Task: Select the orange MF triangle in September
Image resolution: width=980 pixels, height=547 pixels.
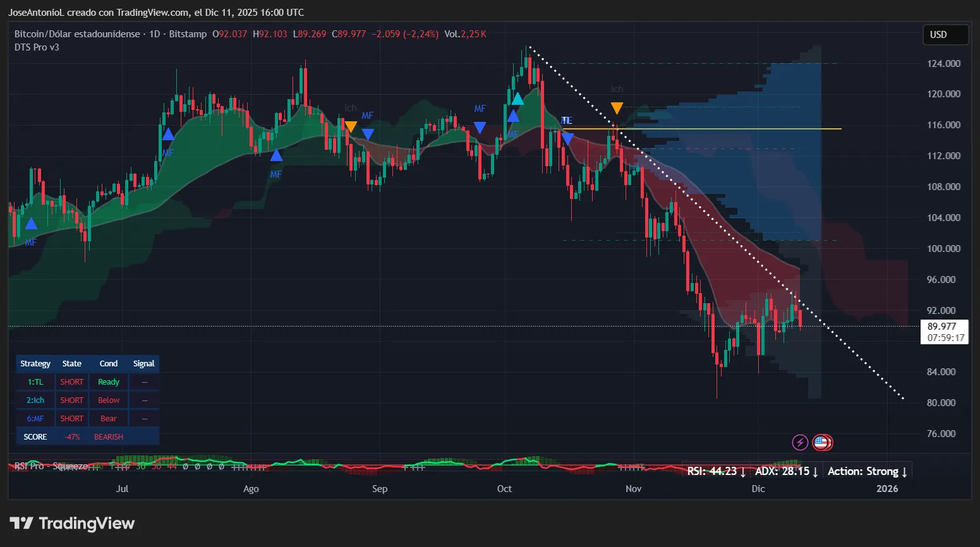Action: (351, 126)
